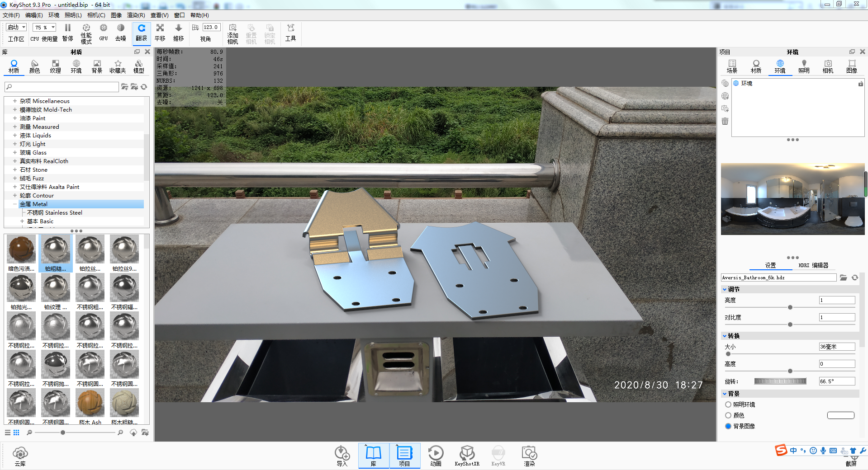868x470 pixels.
Task: Browse for HDR file folder icon
Action: (844, 277)
